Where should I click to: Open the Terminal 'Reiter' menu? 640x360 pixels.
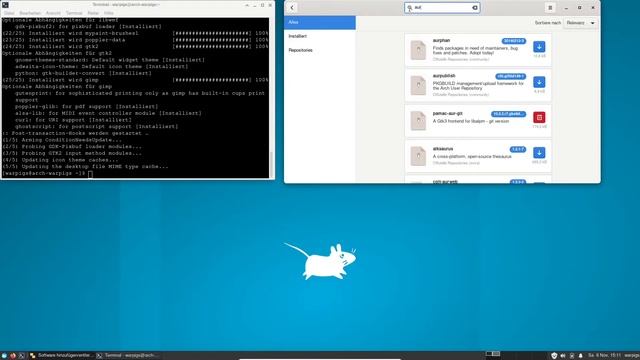93,13
